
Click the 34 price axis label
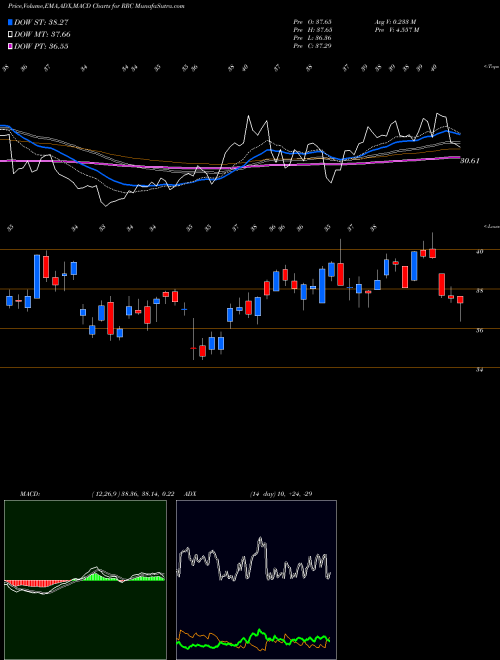[x=479, y=370]
